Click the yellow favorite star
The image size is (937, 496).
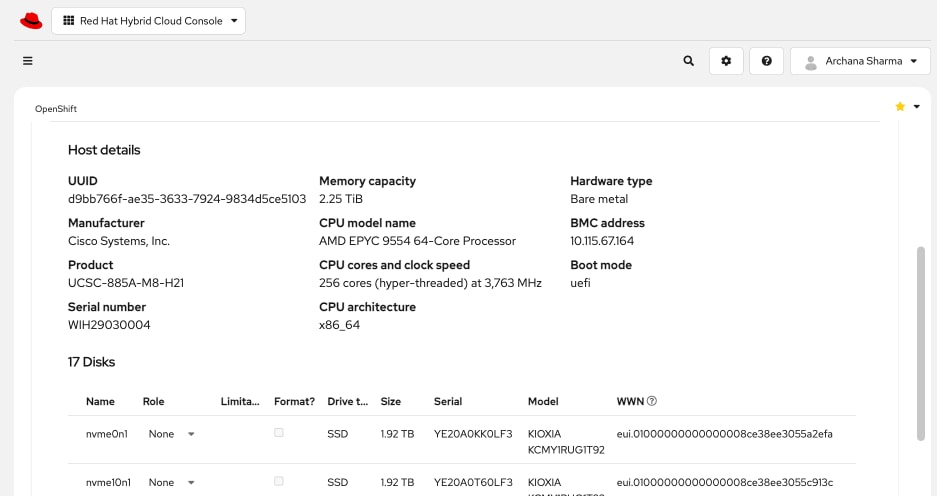click(900, 106)
